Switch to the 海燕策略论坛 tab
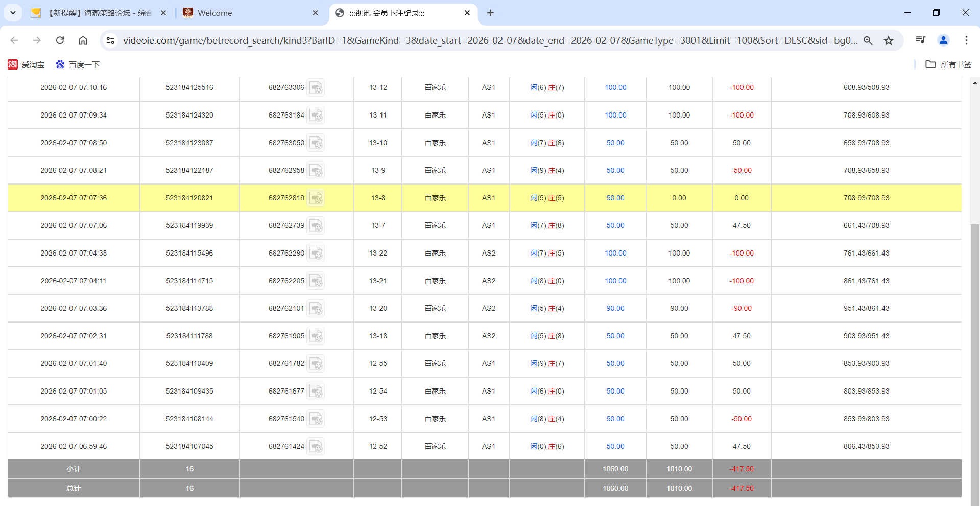Image resolution: width=980 pixels, height=506 pixels. [97, 13]
